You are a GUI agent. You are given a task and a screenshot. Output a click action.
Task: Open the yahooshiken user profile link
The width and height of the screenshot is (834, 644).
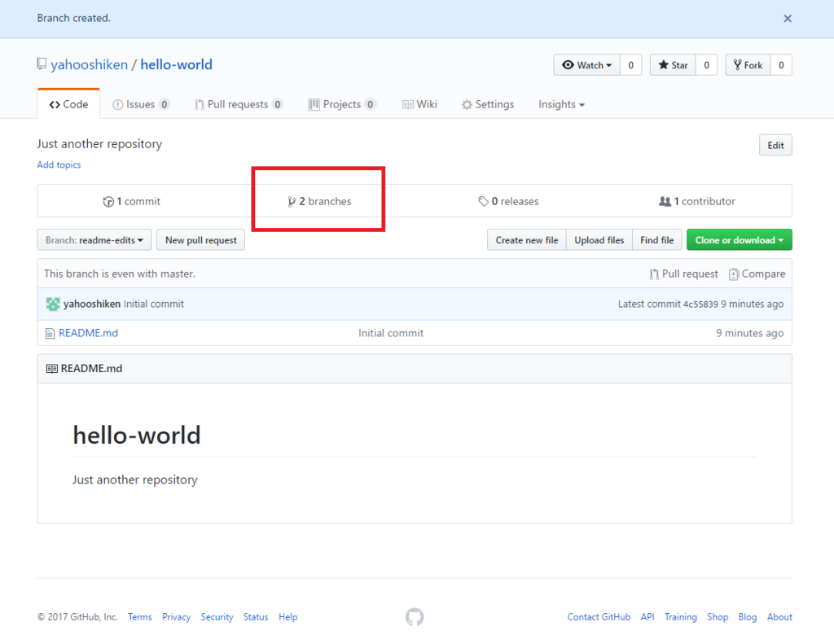[x=90, y=64]
